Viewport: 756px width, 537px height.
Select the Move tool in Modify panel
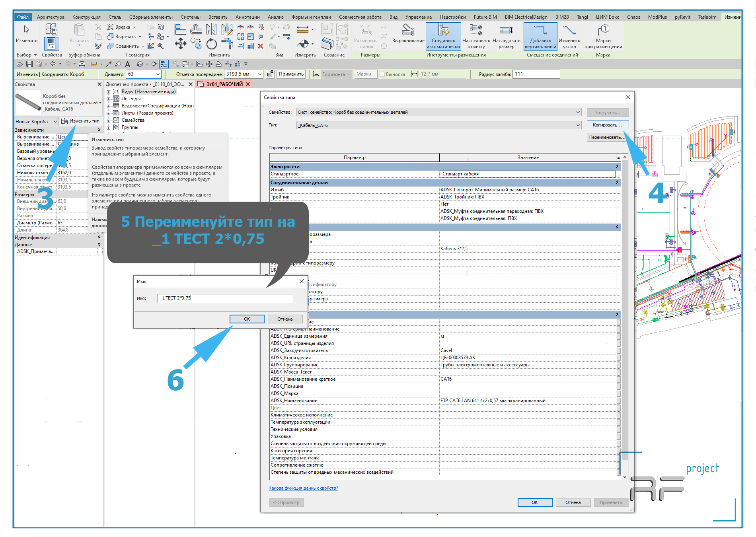[180, 43]
